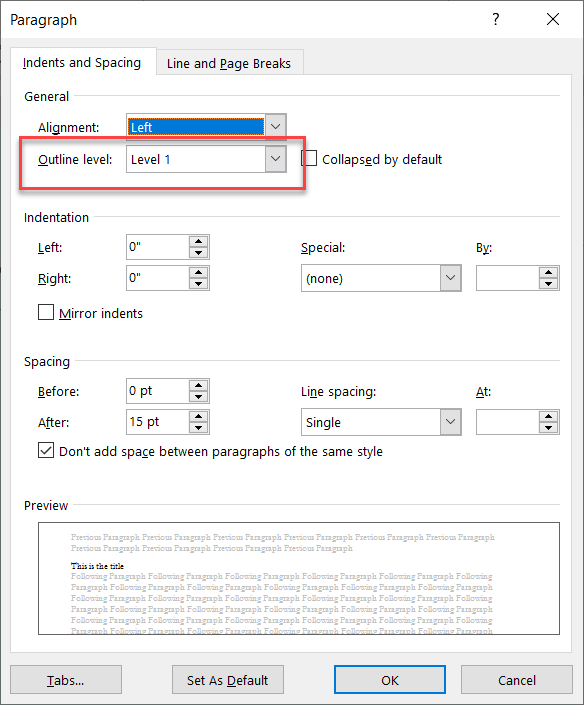Increase the At value with up arrow
This screenshot has width=584, height=705.
548,416
